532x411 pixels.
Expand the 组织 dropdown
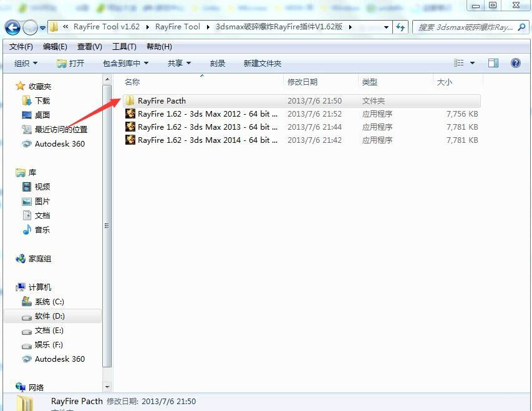[26, 63]
